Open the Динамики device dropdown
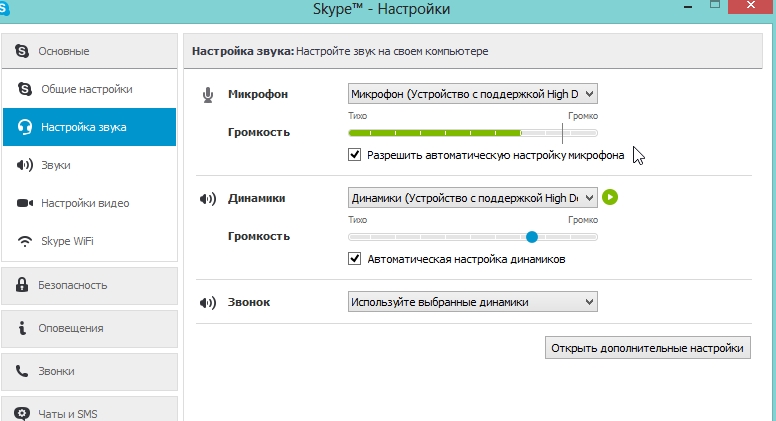Viewport: 776px width, 421px height. [473, 198]
